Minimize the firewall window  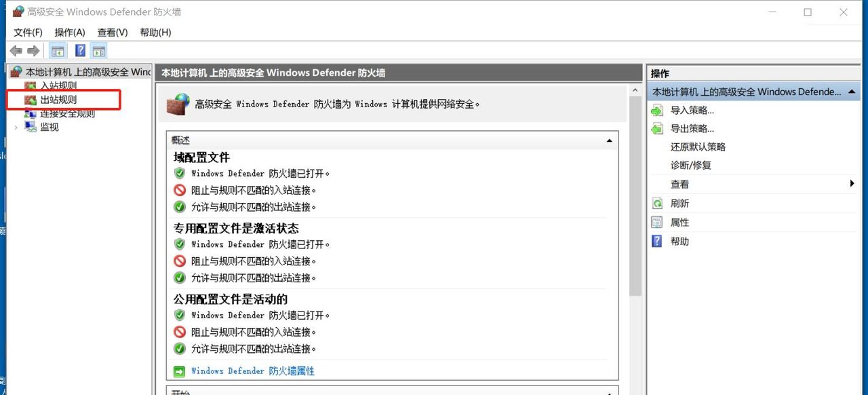[x=772, y=12]
